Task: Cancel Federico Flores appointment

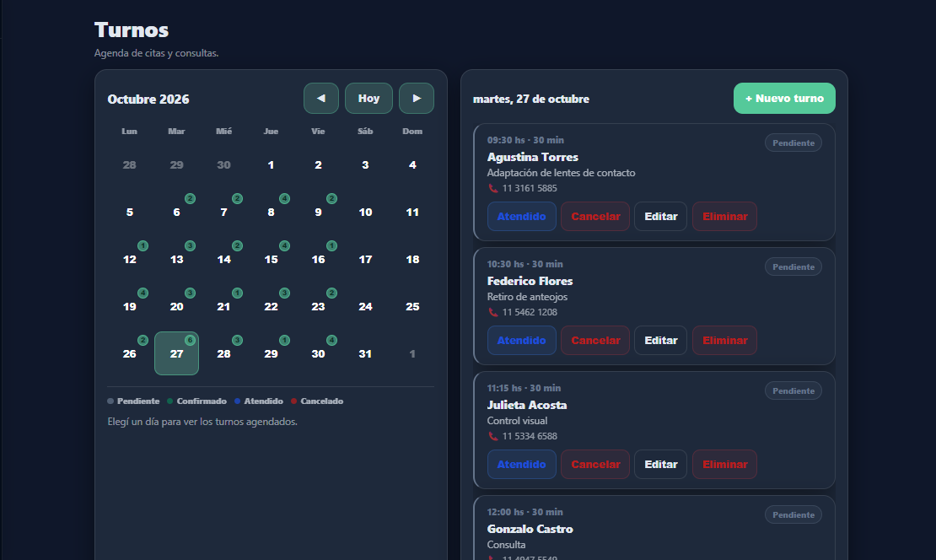Action: [x=595, y=340]
